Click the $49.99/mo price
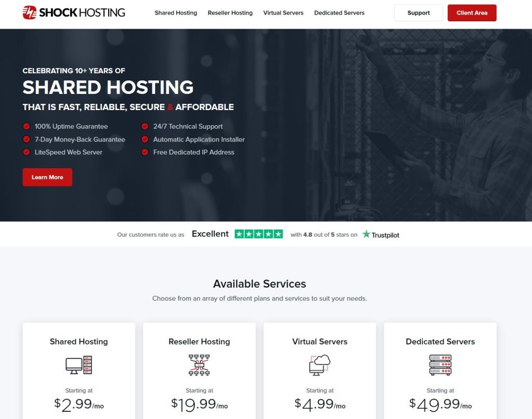The image size is (532, 419). (440, 404)
